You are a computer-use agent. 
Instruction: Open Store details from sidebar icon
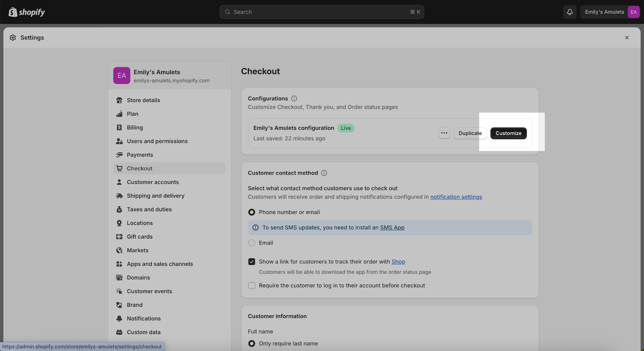click(x=119, y=100)
